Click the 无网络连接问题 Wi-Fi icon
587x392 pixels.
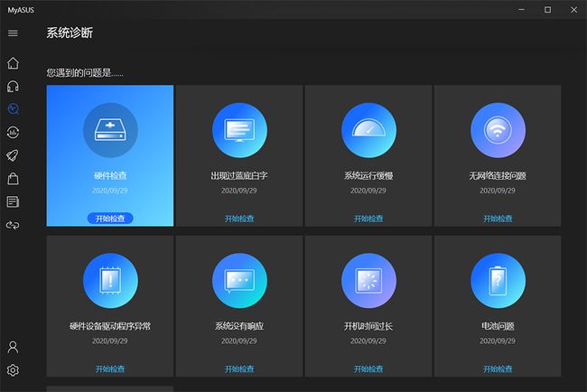[498, 130]
